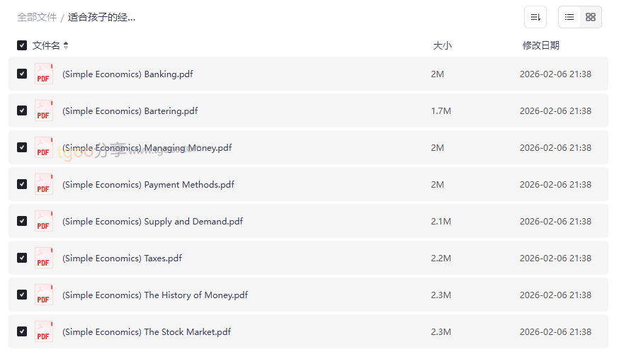The image size is (619, 364).
Task: Switch to grid view
Action: click(591, 17)
